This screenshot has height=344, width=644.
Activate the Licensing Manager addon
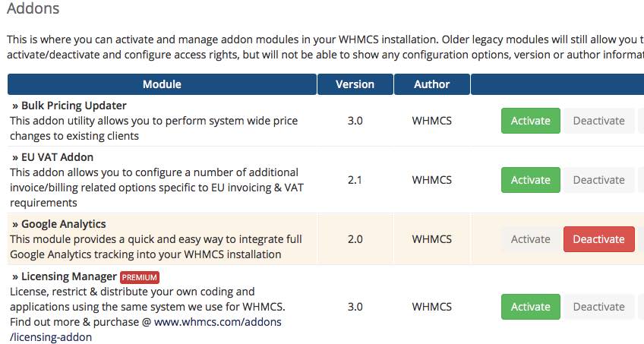coord(530,307)
